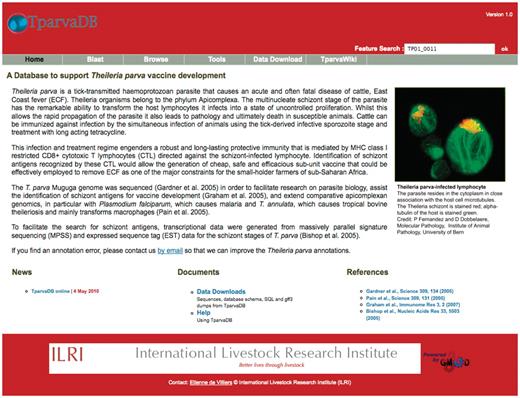Viewport: 520px width, 398px height.
Task: Click the infected lymphocyte microscopy image
Action: click(x=450, y=134)
